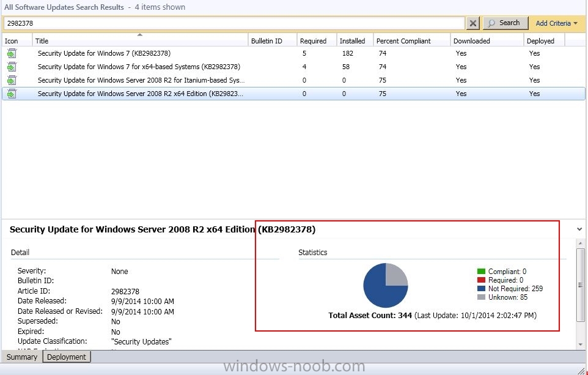Click the Compliant: 0 legend label

click(507, 272)
